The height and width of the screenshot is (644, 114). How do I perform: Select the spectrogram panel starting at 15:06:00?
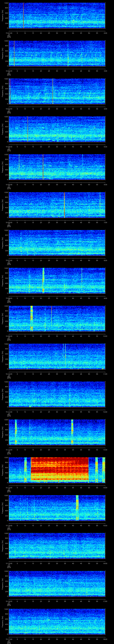(x=57, y=205)
